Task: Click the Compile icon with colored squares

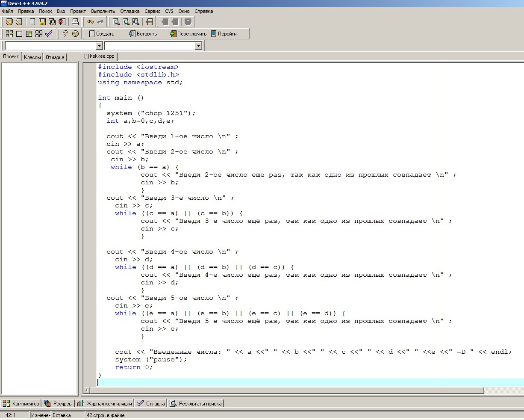Action: pyautogui.click(x=9, y=34)
